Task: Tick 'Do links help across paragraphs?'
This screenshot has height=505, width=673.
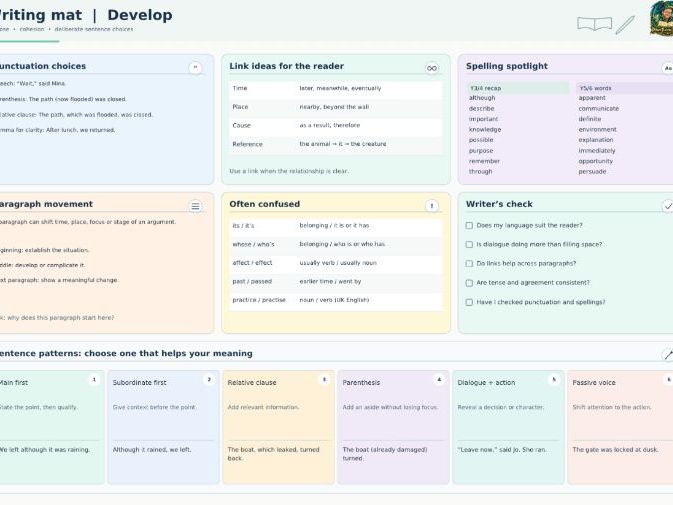Action: pos(469,263)
